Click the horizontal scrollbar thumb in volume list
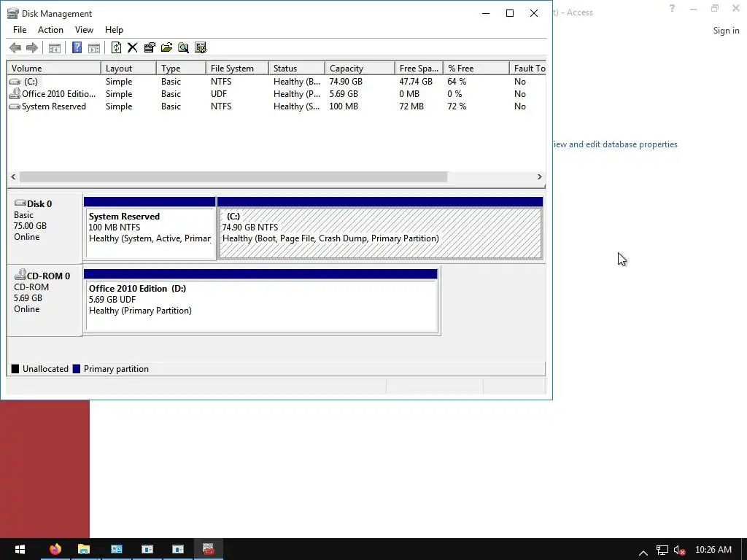This screenshot has height=560, width=747. [x=233, y=176]
